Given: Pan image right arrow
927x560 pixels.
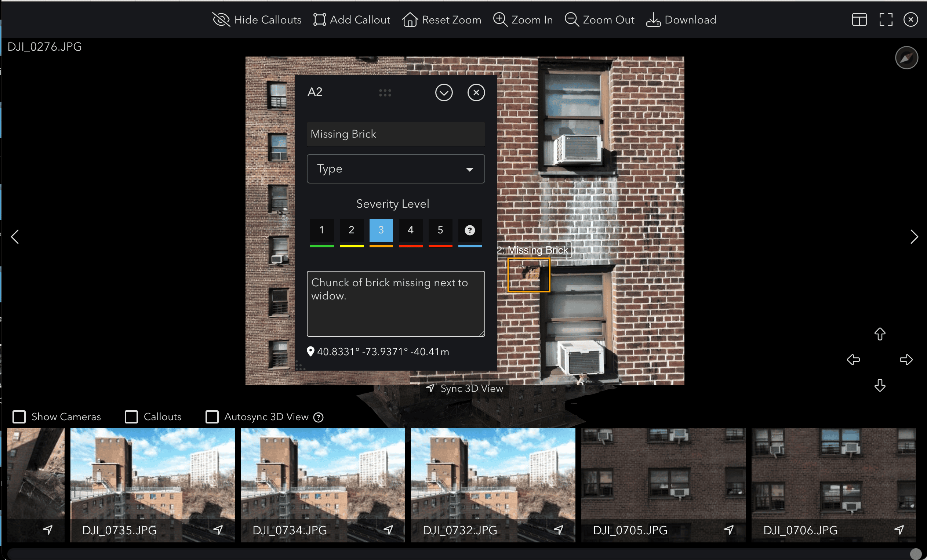Looking at the screenshot, I should pyautogui.click(x=906, y=360).
